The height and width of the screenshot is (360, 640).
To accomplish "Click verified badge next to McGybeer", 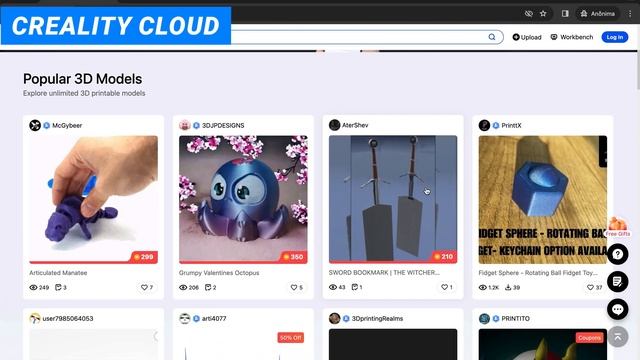I will [47, 125].
